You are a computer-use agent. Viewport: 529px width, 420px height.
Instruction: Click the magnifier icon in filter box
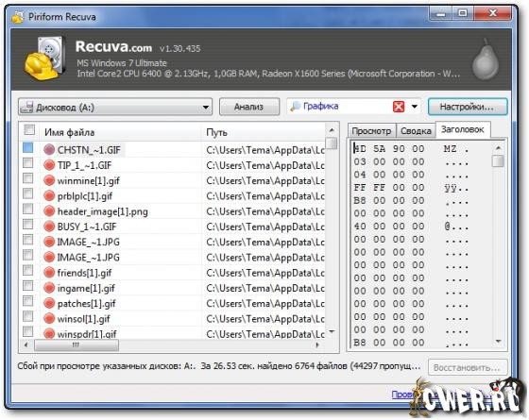pyautogui.click(x=295, y=106)
